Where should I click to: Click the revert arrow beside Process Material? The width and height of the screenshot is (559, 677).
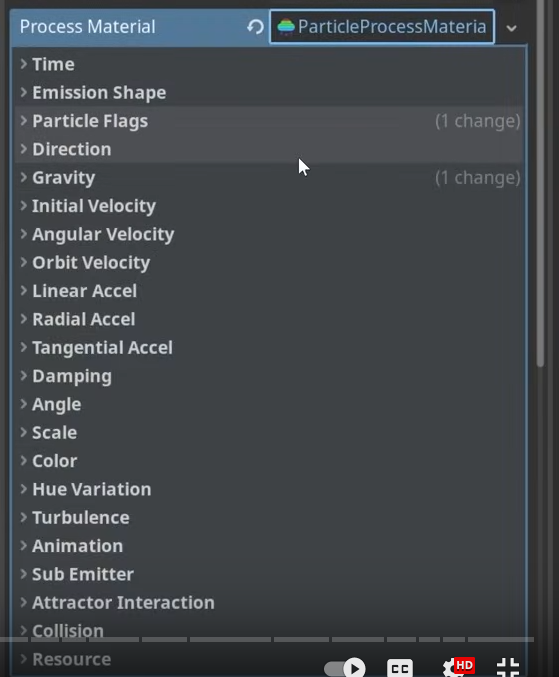click(x=255, y=27)
